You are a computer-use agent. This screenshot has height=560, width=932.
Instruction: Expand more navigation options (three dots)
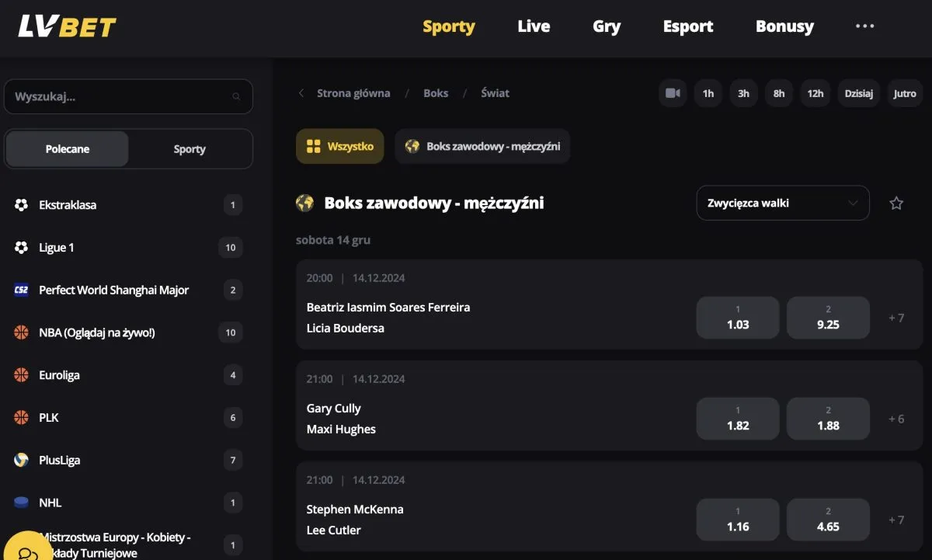[x=864, y=26]
